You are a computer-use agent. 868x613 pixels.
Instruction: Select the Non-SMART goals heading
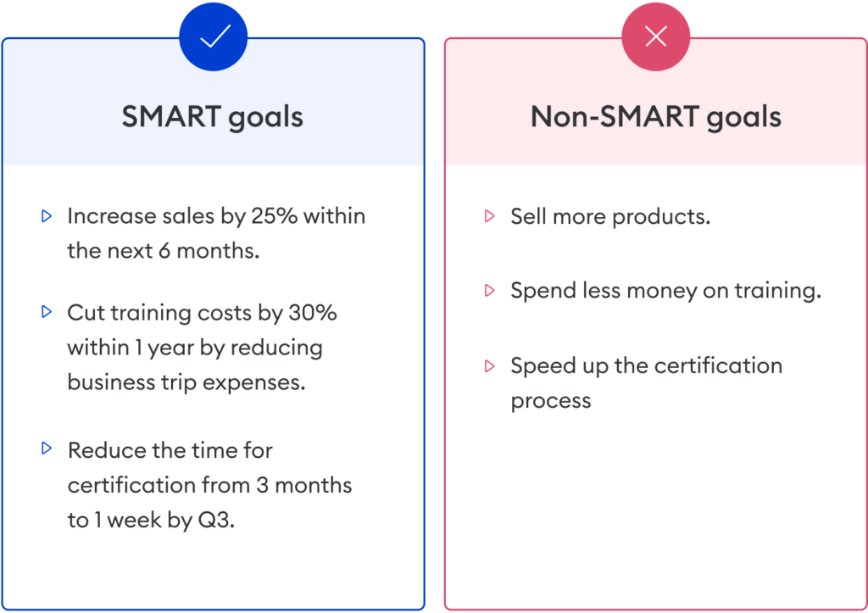click(x=656, y=117)
